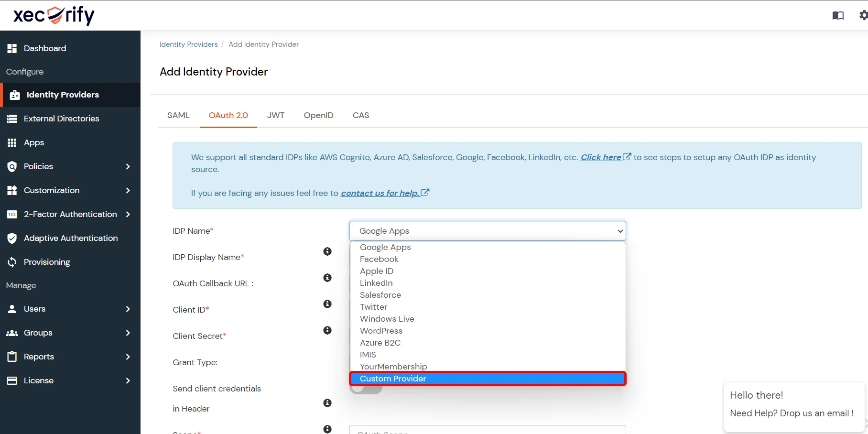Viewport: 868px width, 434px height.
Task: Switch to the JWT tab
Action: coord(276,115)
